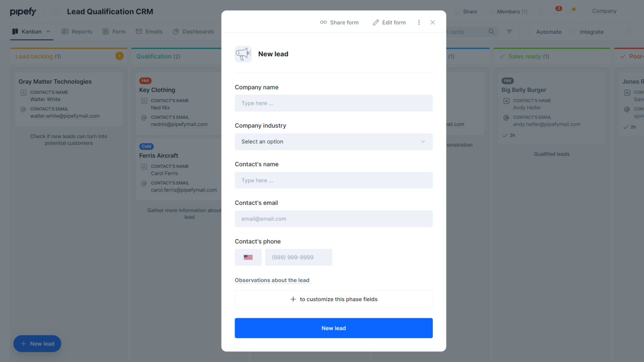Click the Dashboards pie chart icon
Screen dimensions: 644x362
tap(176, 31)
